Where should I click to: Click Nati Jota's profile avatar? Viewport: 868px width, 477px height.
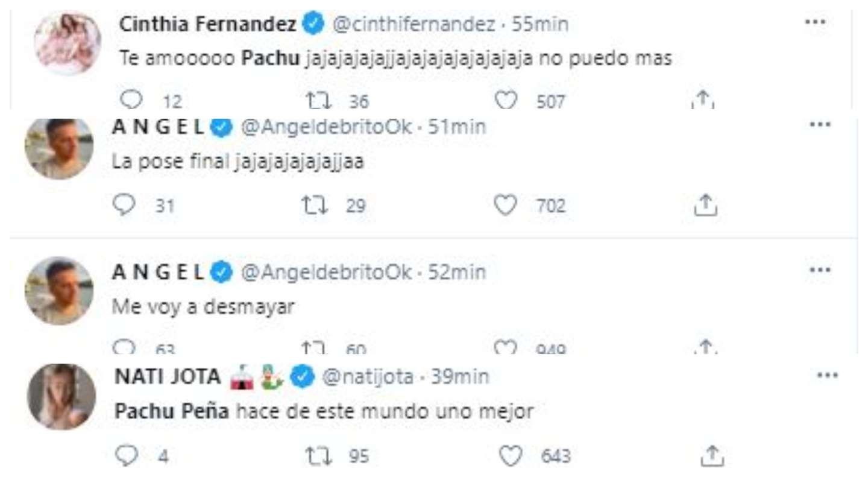point(61,396)
